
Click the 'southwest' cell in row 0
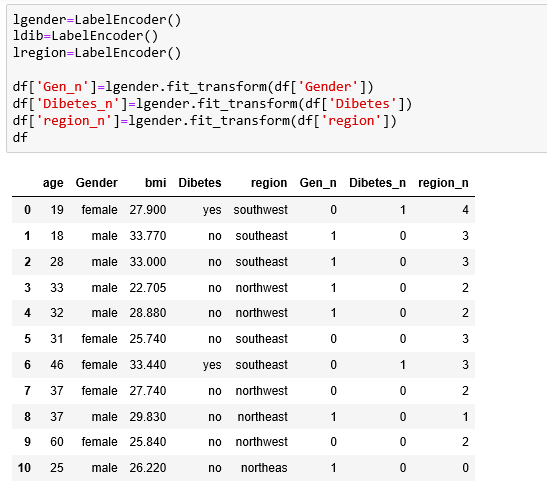[261, 210]
